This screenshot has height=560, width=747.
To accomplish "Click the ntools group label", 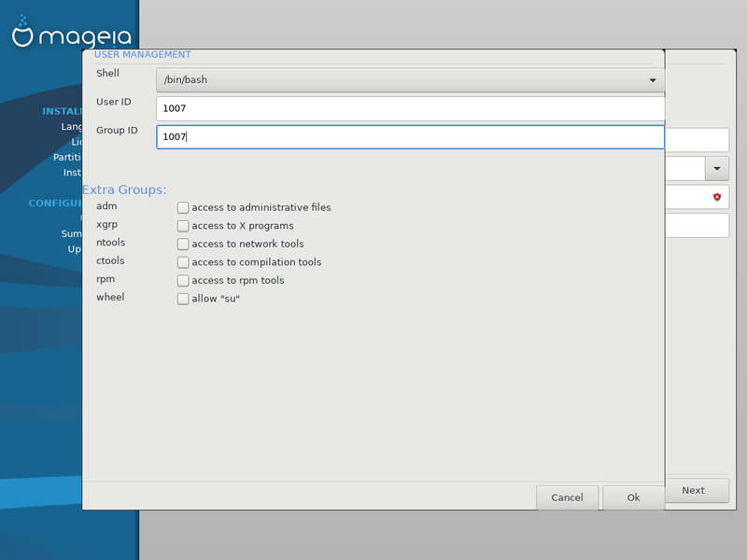I will (110, 243).
